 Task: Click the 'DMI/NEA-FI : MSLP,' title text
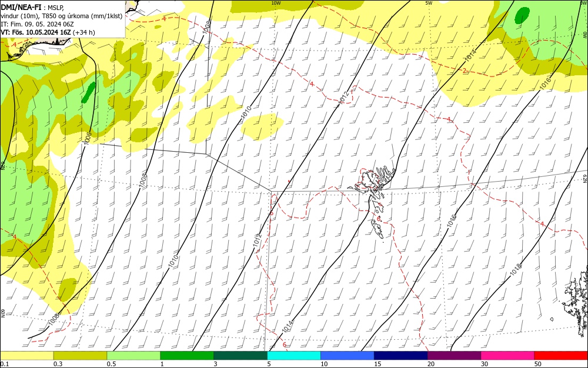pos(32,8)
